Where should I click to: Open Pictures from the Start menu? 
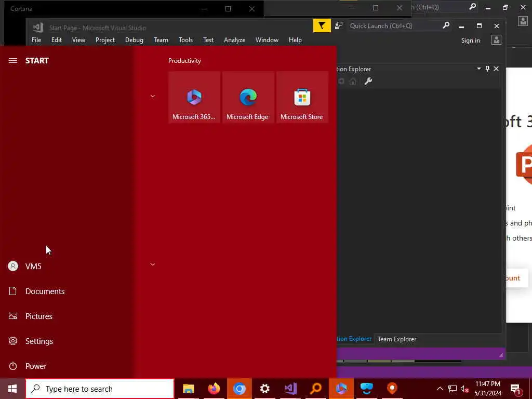tap(38, 316)
